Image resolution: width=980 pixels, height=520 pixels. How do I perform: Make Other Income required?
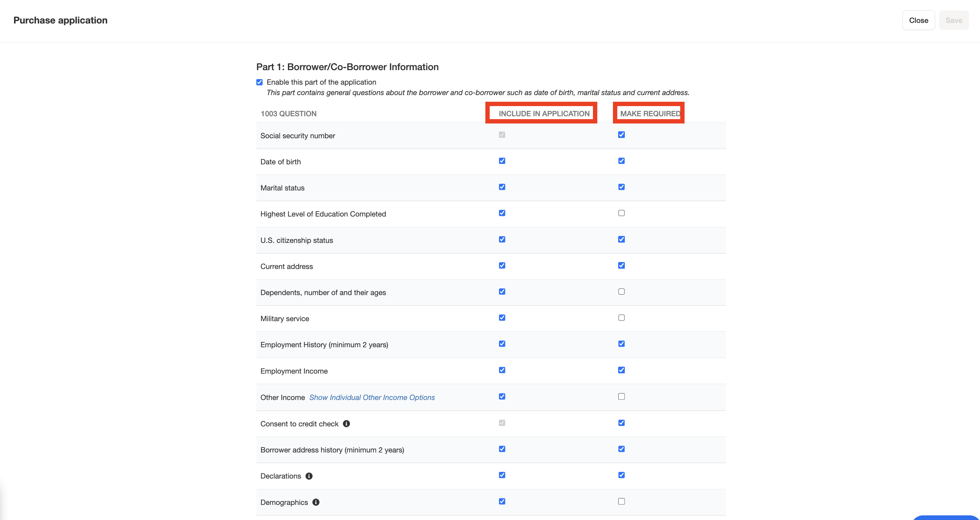click(621, 396)
